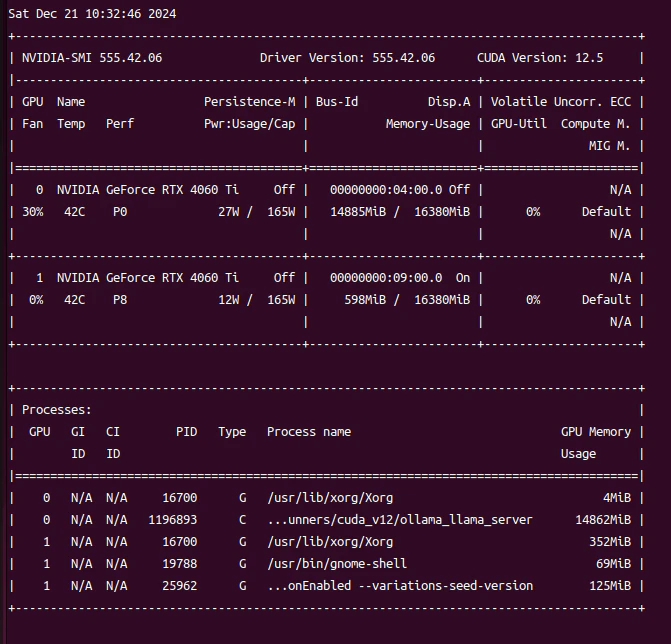The height and width of the screenshot is (644, 671).
Task: Click the Persistence-M column header
Action: (249, 102)
